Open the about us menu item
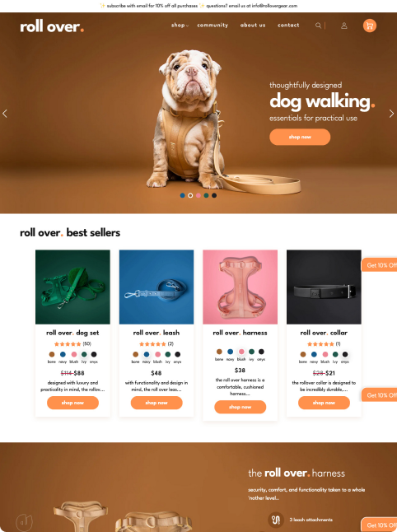This screenshot has width=397, height=532. tap(253, 25)
